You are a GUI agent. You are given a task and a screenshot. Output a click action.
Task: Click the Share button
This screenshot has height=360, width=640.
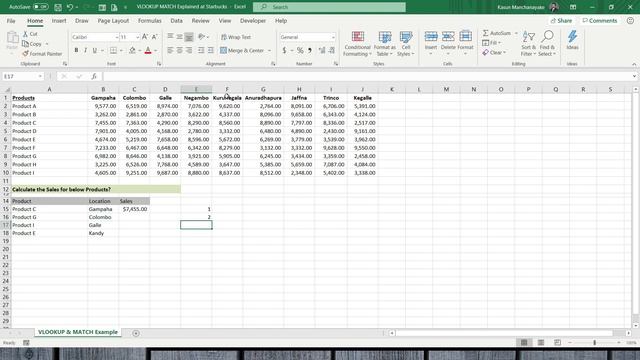point(561,21)
